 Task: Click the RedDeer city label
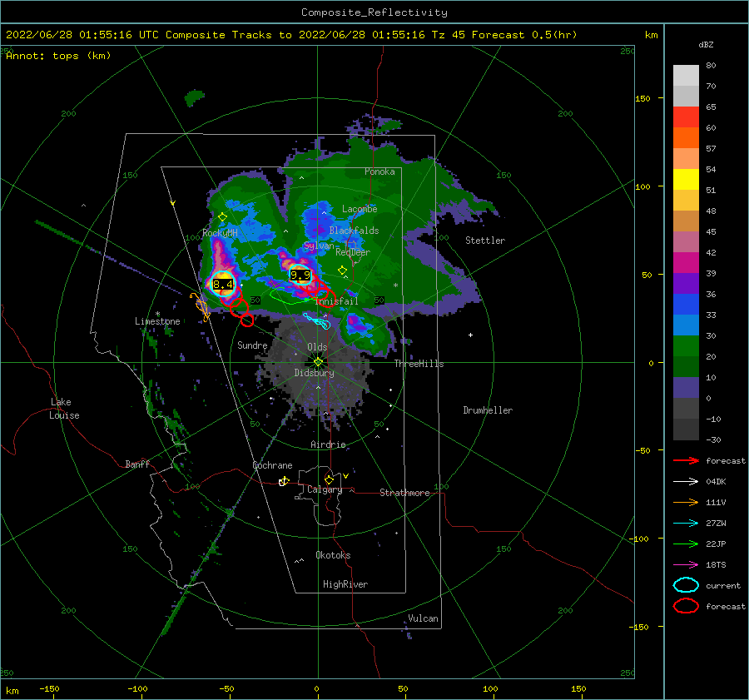353,252
